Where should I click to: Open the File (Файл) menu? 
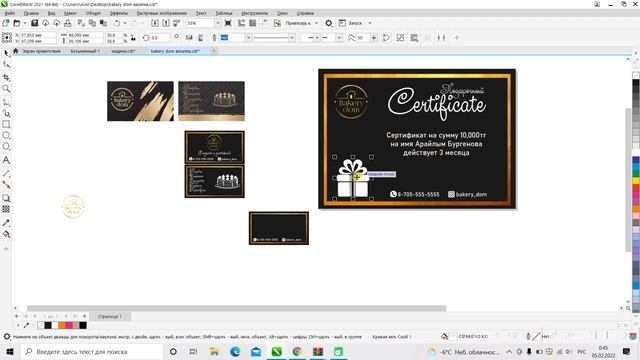(10, 13)
